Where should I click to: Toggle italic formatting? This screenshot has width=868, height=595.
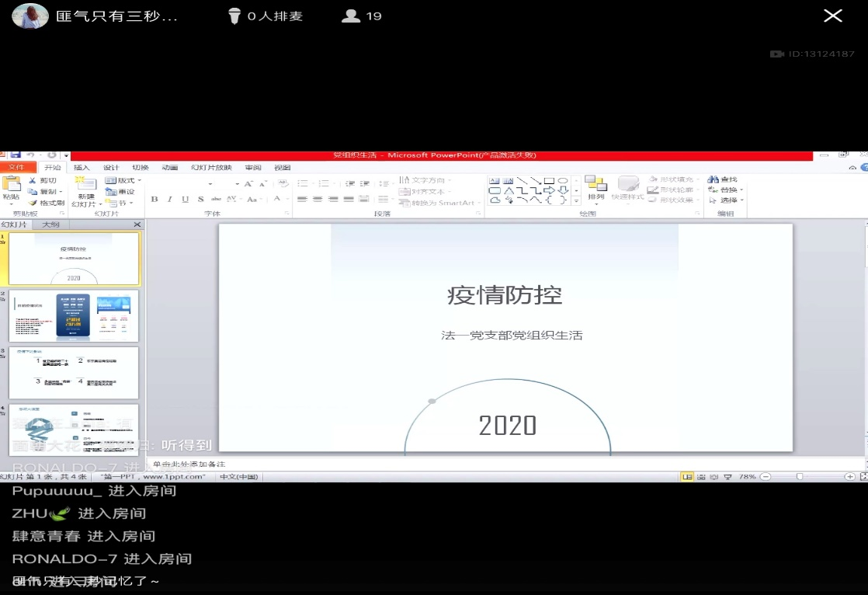click(x=169, y=200)
